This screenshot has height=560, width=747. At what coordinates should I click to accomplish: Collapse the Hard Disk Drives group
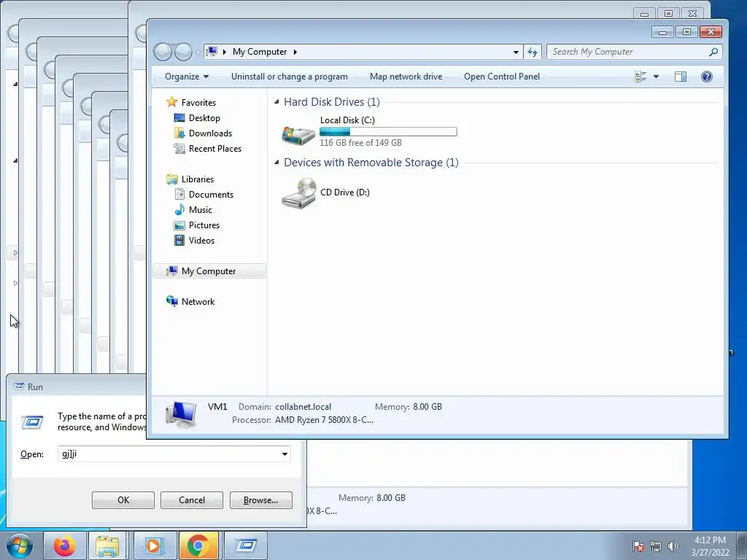(276, 101)
